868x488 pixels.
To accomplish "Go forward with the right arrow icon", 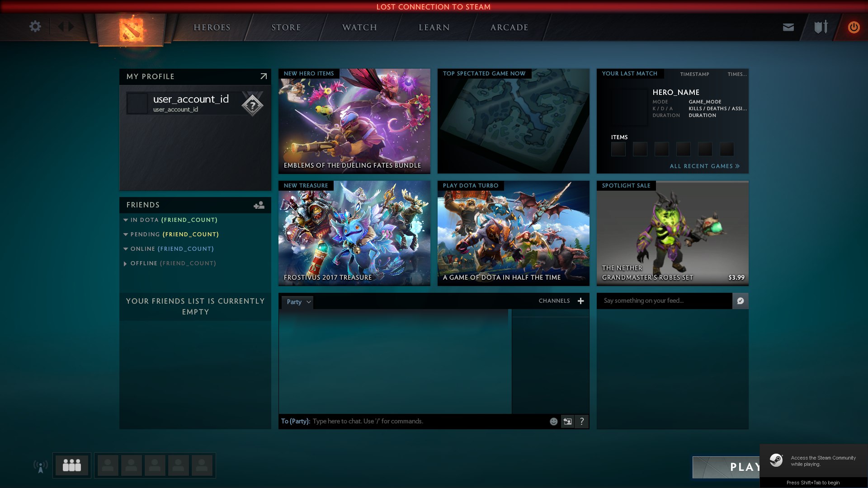I will click(71, 27).
